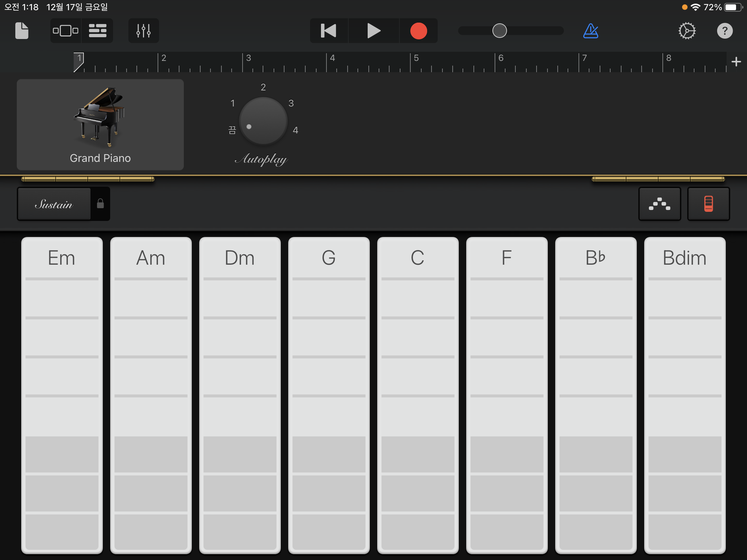Go to beginning of song
Viewport: 747px width, 560px height.
(x=329, y=31)
